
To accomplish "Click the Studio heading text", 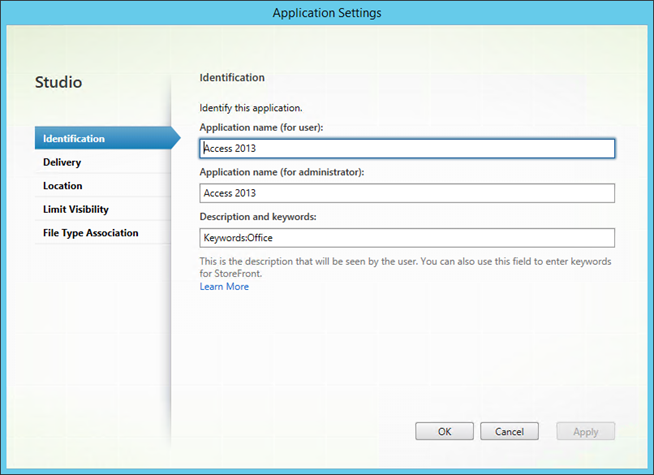I will tap(58, 82).
